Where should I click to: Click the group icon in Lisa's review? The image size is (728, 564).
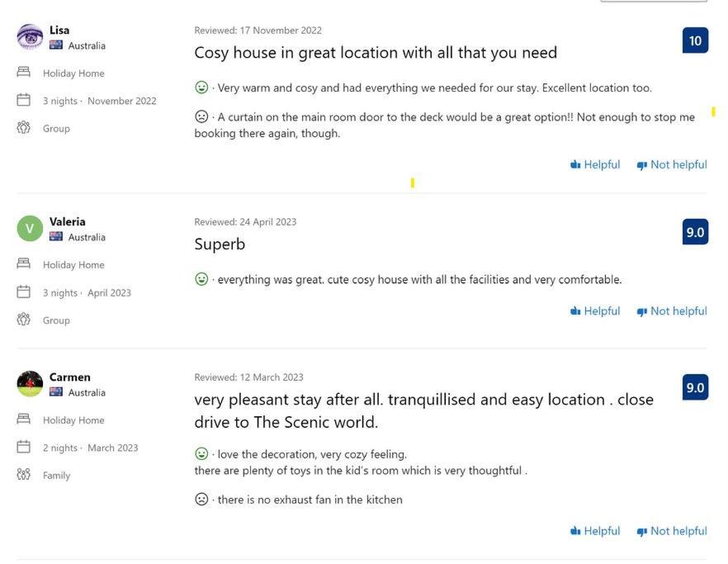click(23, 128)
